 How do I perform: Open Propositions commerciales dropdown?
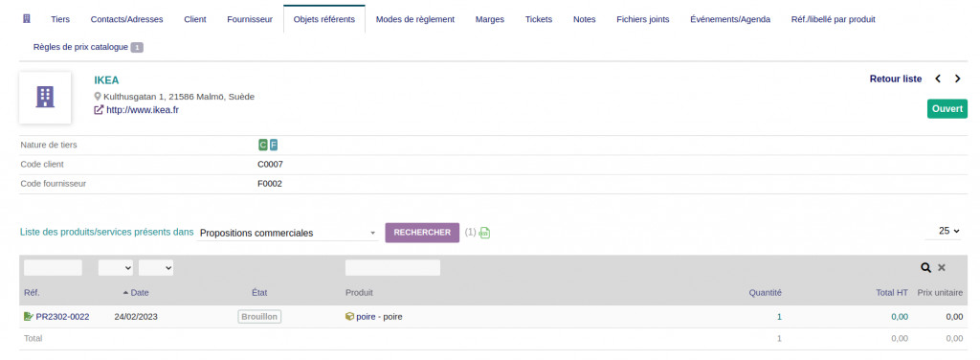[x=287, y=233]
